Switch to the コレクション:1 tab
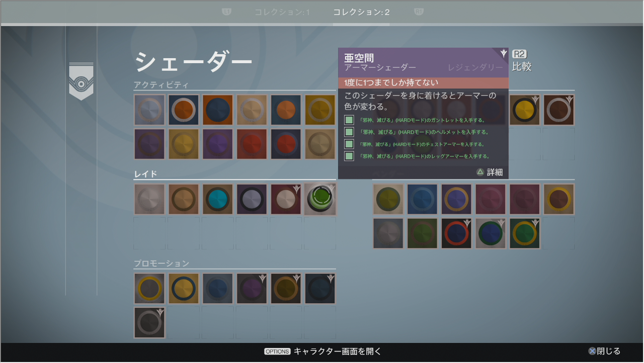This screenshot has width=644, height=363. (x=282, y=12)
